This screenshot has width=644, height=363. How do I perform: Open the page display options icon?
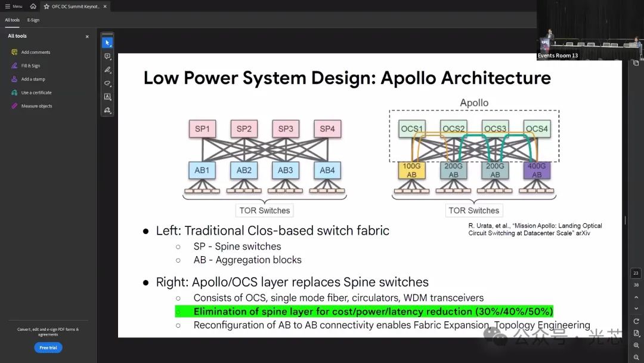click(636, 333)
